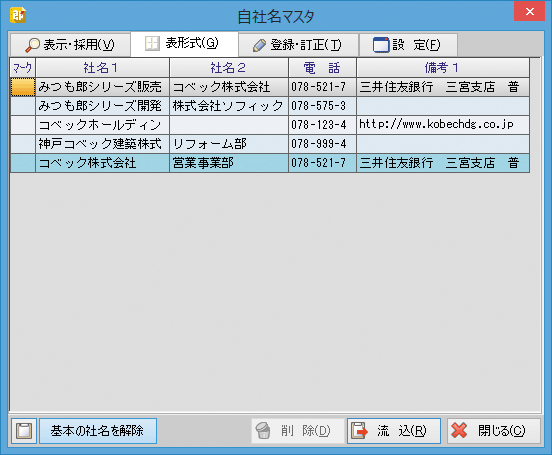Viewport: 552px width, 455px height.
Task: Sort by the 社名2 column header
Action: 229,68
